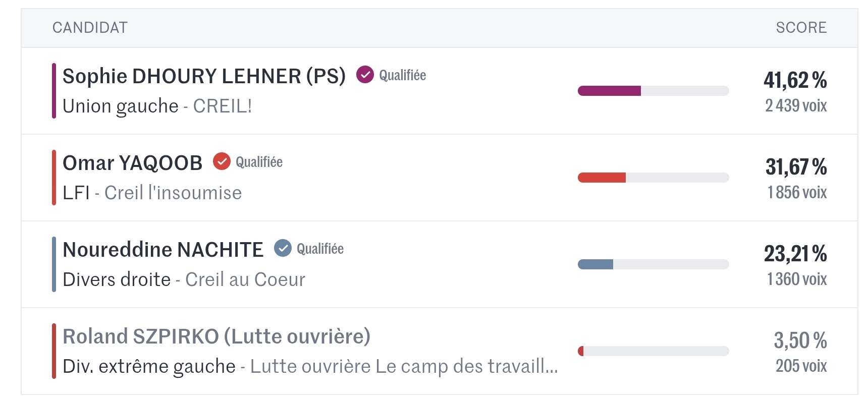Click the red 31,67 % progress bar
The image size is (868, 400).
(653, 178)
